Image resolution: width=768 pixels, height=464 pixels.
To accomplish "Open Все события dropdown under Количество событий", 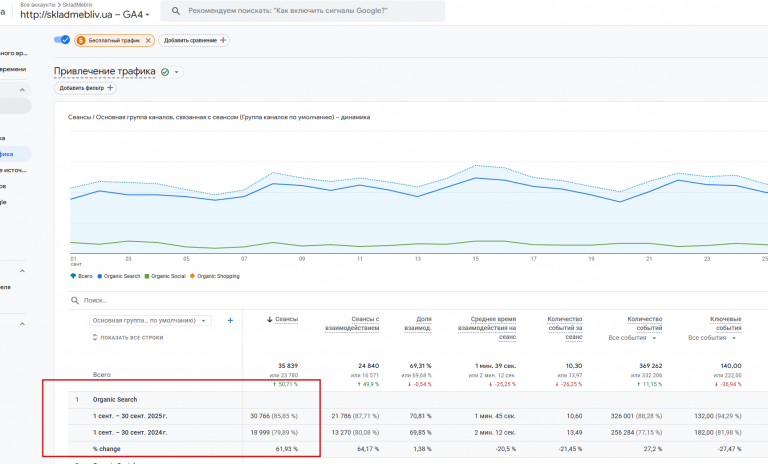I will [x=632, y=338].
